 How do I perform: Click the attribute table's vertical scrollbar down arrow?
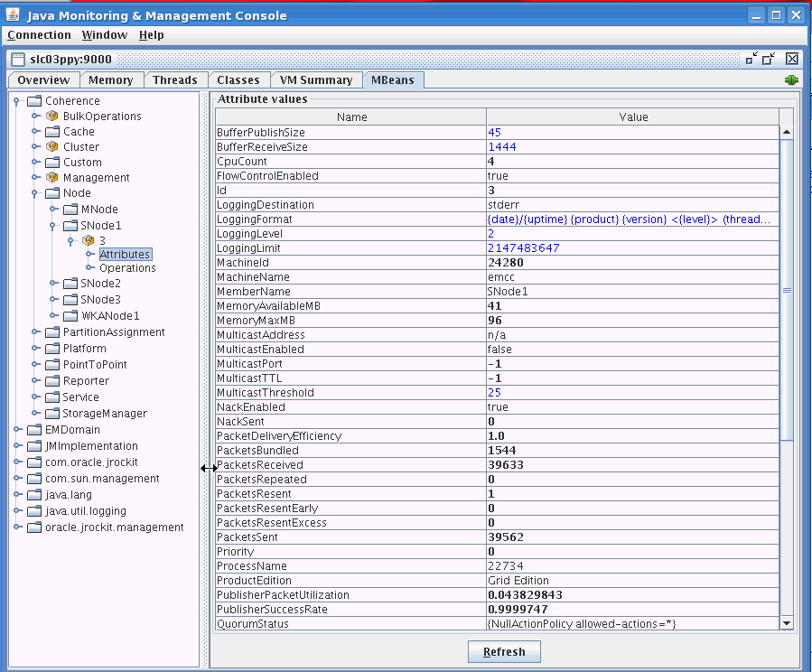coord(785,621)
